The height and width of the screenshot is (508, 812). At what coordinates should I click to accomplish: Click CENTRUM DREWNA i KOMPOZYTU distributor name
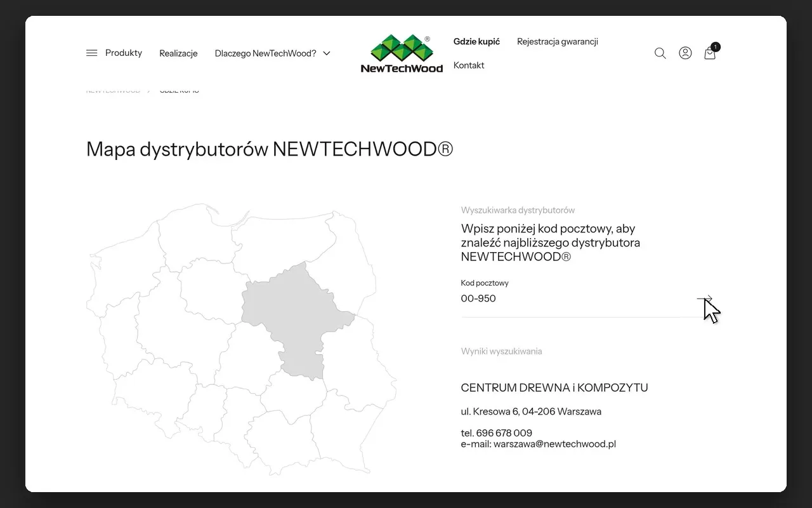pos(554,388)
